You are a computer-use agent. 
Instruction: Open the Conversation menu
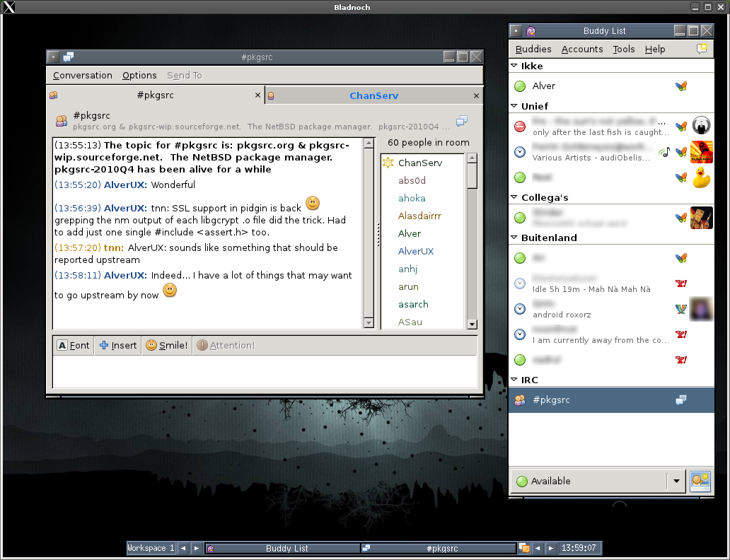(x=83, y=76)
